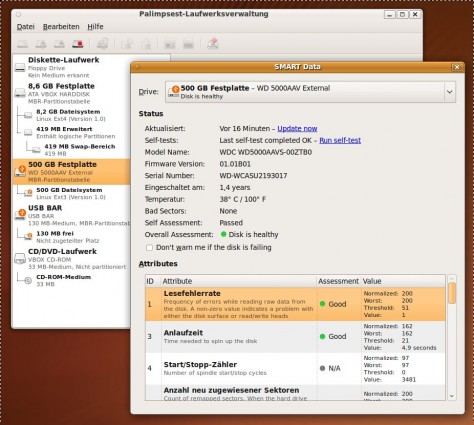Sort by the Attribute column header
This screenshot has width=474, height=425.
[239, 281]
